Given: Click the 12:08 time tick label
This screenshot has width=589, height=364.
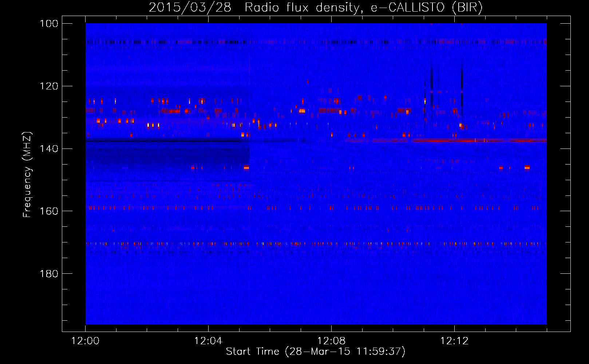Looking at the screenshot, I should tap(331, 341).
